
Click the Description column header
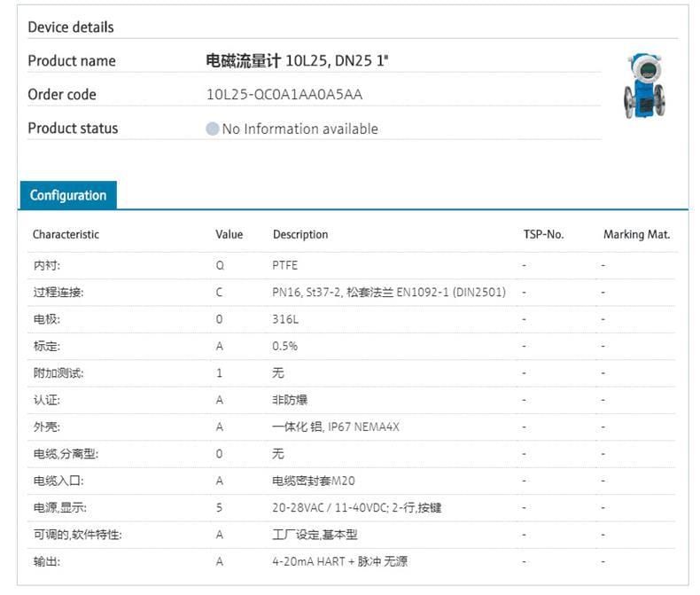pos(300,235)
